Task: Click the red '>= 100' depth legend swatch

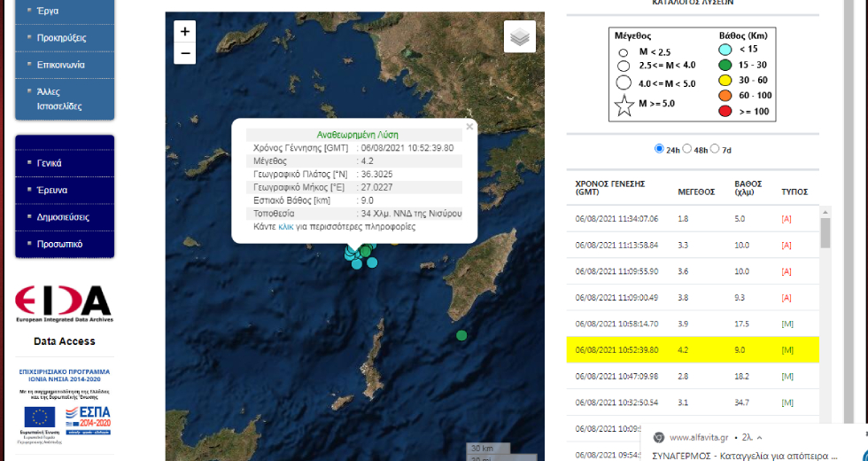Action: (725, 112)
